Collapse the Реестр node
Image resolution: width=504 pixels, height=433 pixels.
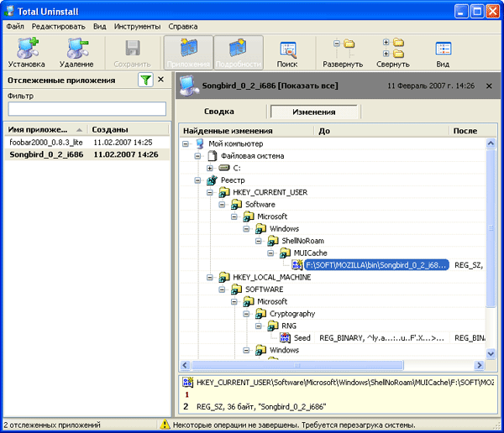tap(197, 180)
